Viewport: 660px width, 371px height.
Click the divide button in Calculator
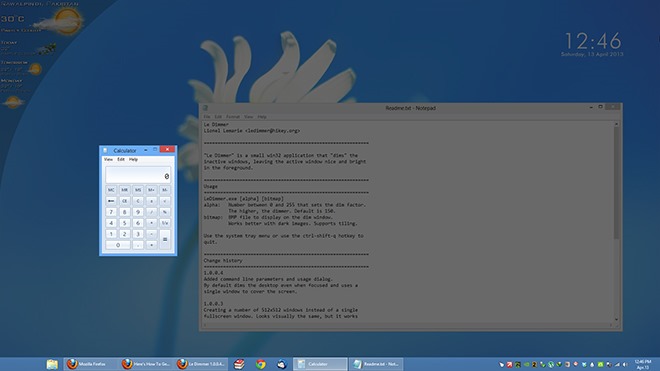click(152, 212)
